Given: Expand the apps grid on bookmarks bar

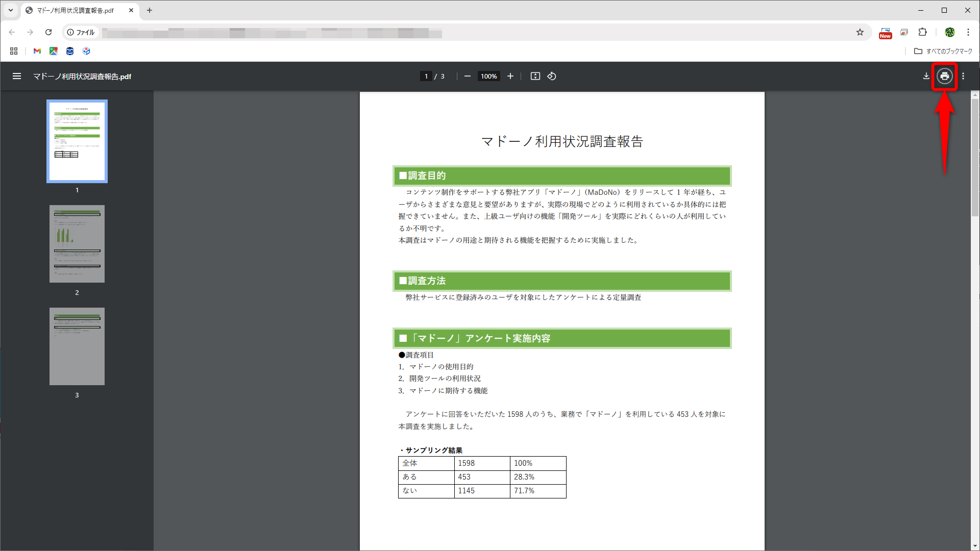Looking at the screenshot, I should click(x=13, y=51).
